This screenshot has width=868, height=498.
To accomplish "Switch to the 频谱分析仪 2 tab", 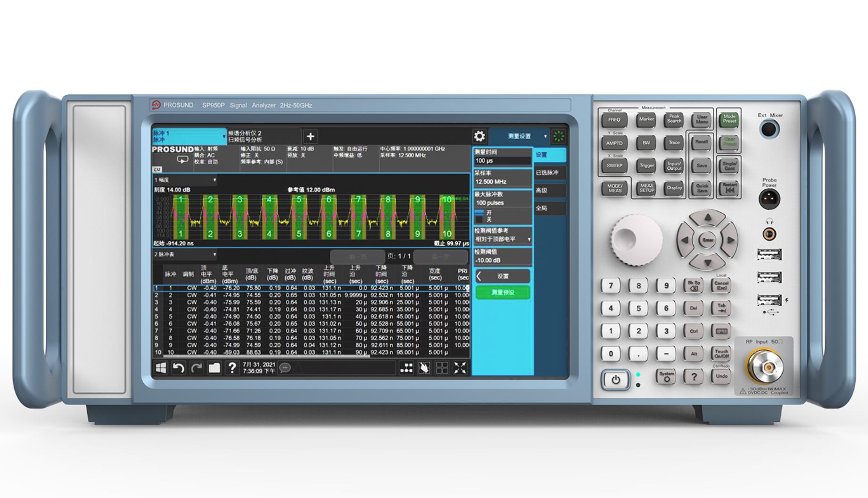I will [263, 136].
